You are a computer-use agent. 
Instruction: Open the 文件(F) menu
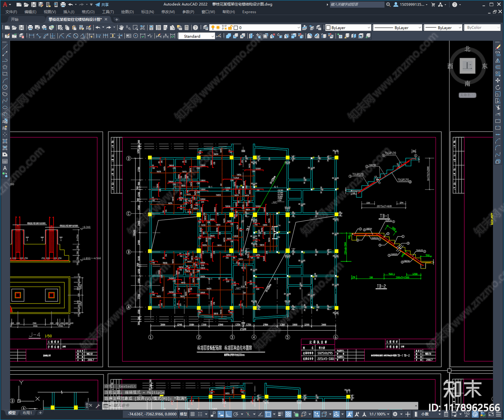click(x=11, y=12)
